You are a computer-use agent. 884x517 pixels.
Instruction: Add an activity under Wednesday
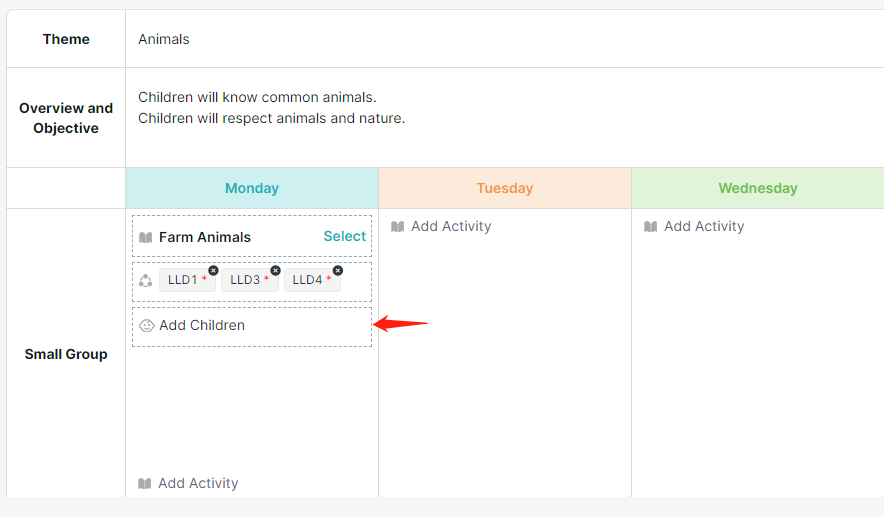tap(704, 226)
